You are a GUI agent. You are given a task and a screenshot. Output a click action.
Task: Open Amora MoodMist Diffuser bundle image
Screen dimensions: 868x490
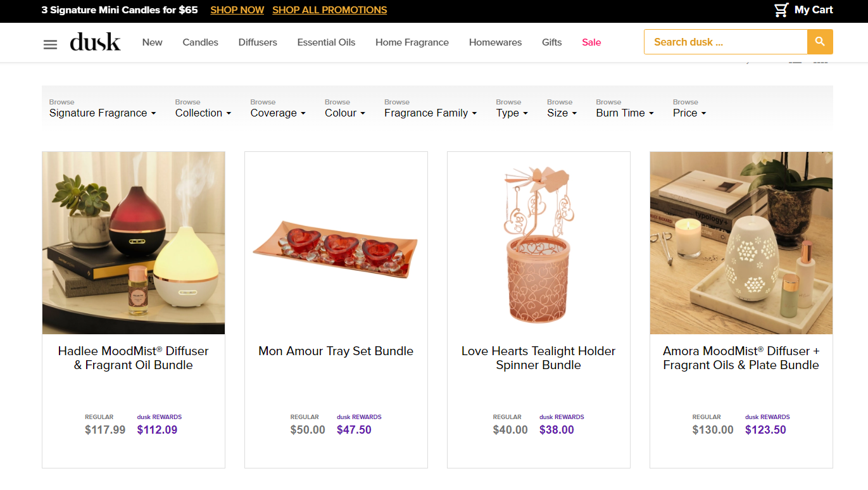pyautogui.click(x=741, y=243)
